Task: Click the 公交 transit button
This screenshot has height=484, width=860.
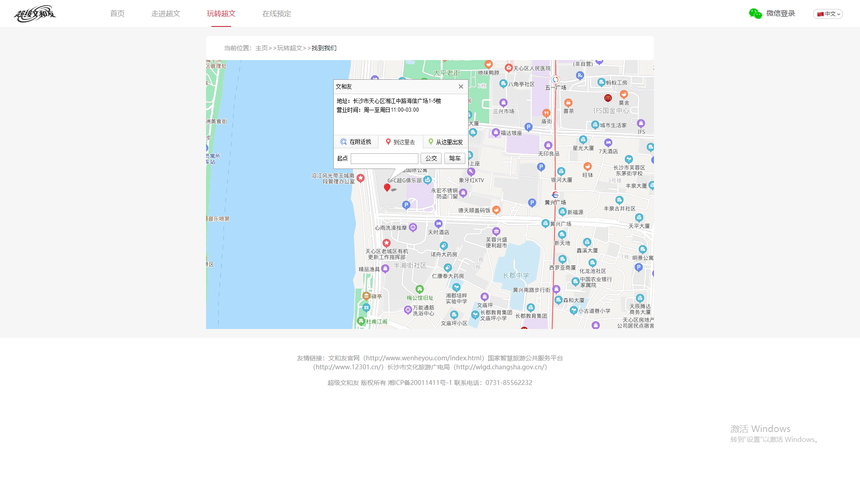Action: (431, 159)
